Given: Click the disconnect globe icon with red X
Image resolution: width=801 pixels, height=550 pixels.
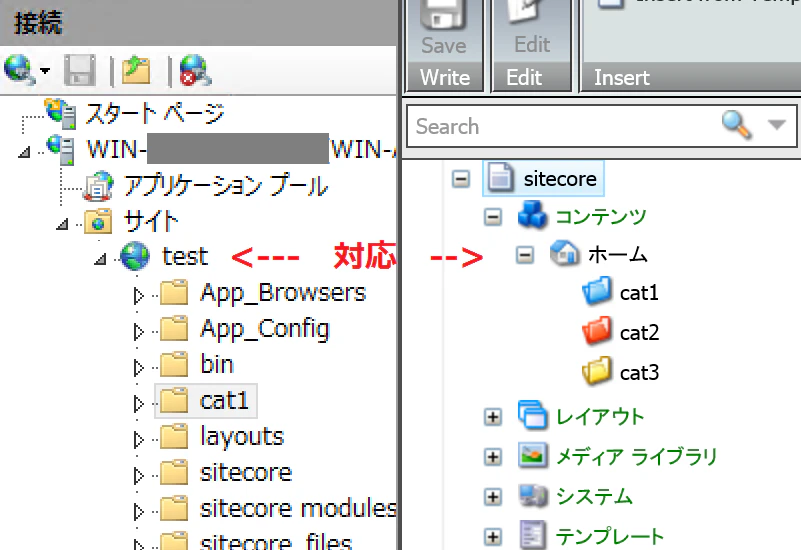Looking at the screenshot, I should pos(195,70).
